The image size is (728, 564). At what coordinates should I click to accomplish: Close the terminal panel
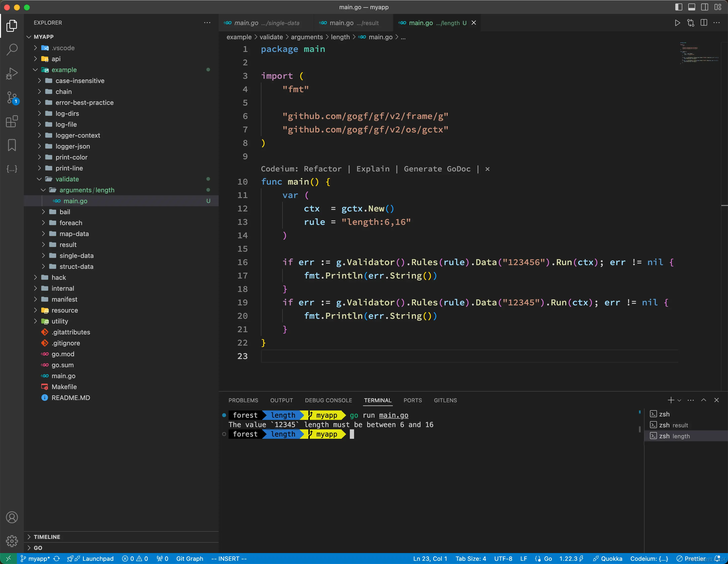[716, 400]
